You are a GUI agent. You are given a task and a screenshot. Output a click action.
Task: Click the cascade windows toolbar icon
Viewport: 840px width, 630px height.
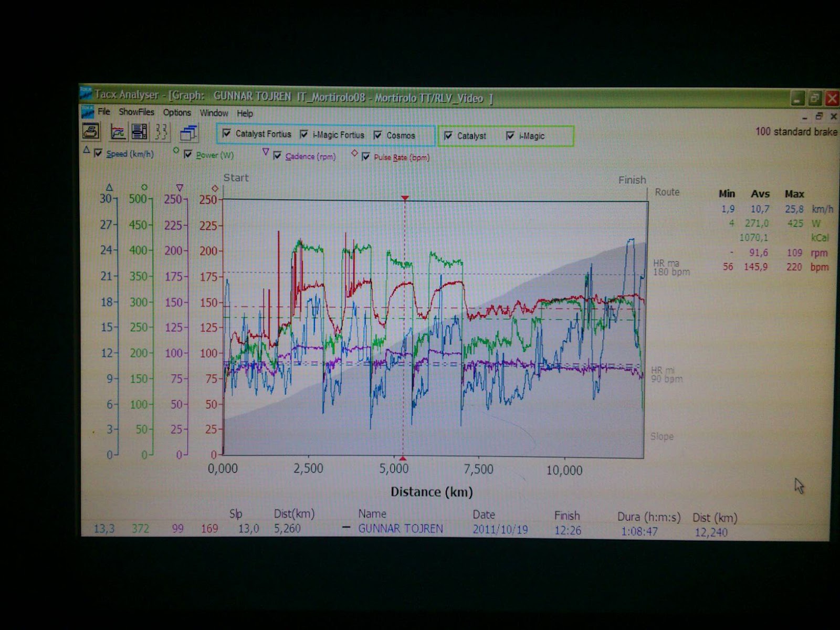[x=188, y=133]
